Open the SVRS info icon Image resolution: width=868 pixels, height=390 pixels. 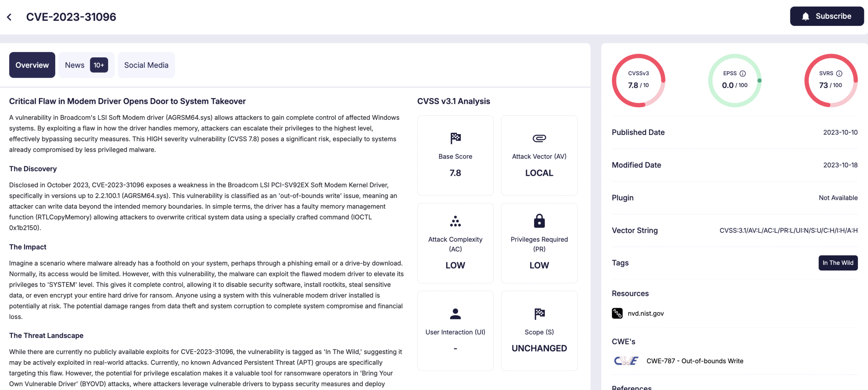839,73
